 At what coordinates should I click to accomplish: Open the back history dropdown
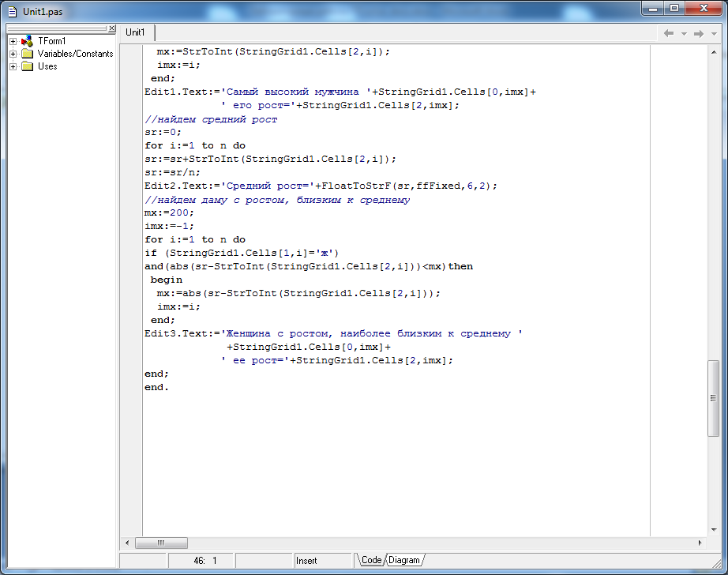(684, 34)
